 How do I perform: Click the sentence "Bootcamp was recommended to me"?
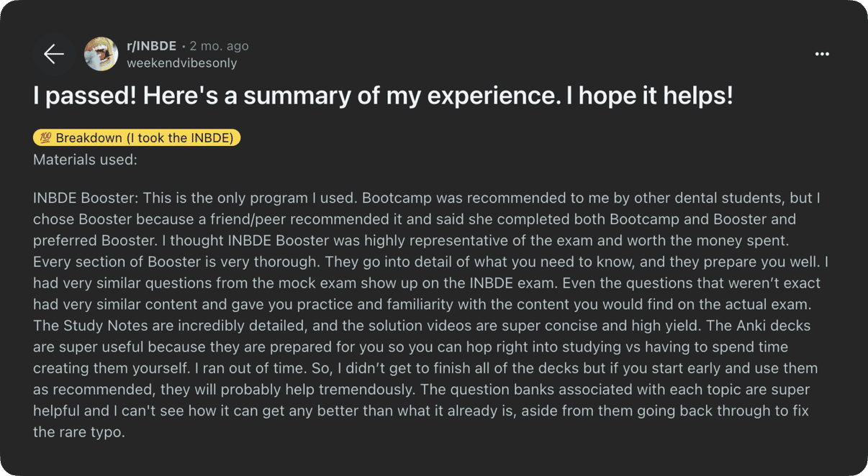(461, 198)
